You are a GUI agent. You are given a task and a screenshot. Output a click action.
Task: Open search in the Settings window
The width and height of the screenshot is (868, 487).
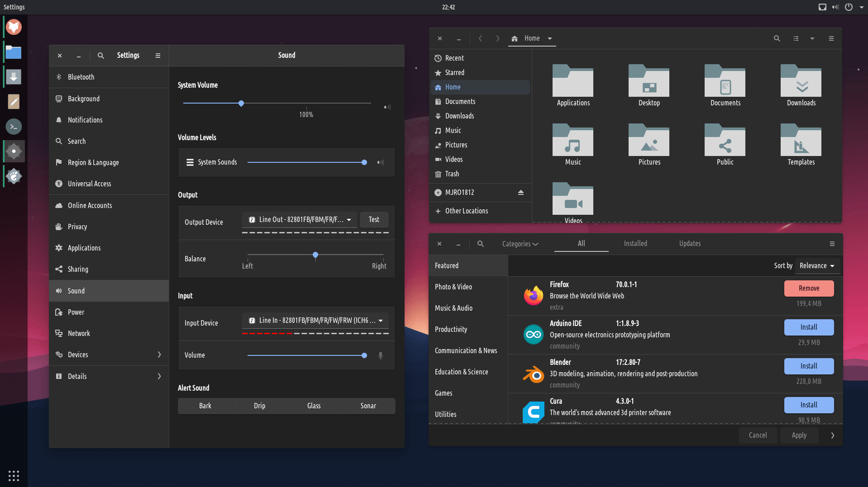click(100, 56)
